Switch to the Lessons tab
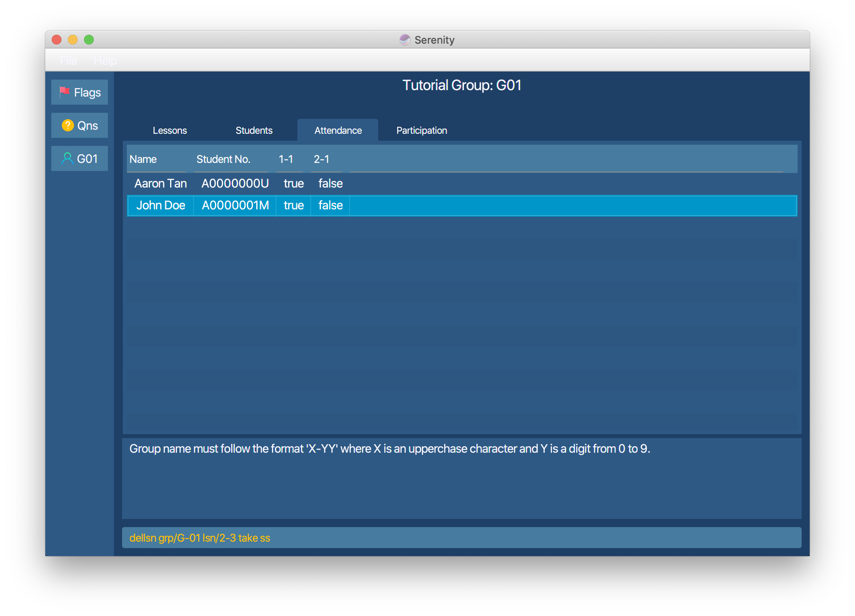855x616 pixels. 170,131
